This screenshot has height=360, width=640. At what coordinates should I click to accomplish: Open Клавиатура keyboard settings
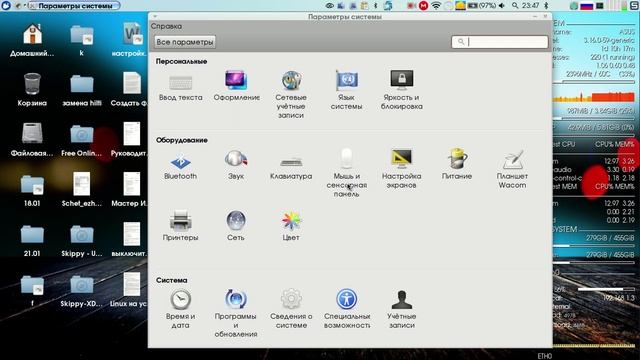pyautogui.click(x=291, y=168)
